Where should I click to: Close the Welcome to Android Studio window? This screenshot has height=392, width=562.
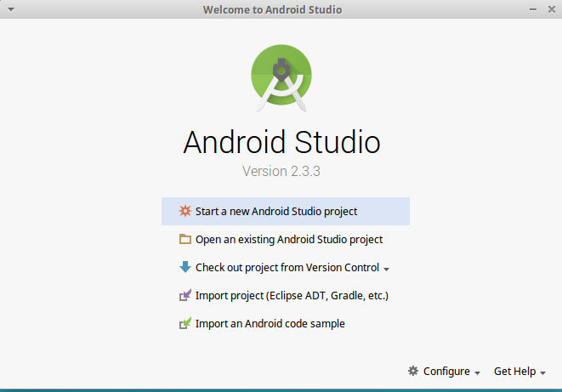[x=552, y=9]
